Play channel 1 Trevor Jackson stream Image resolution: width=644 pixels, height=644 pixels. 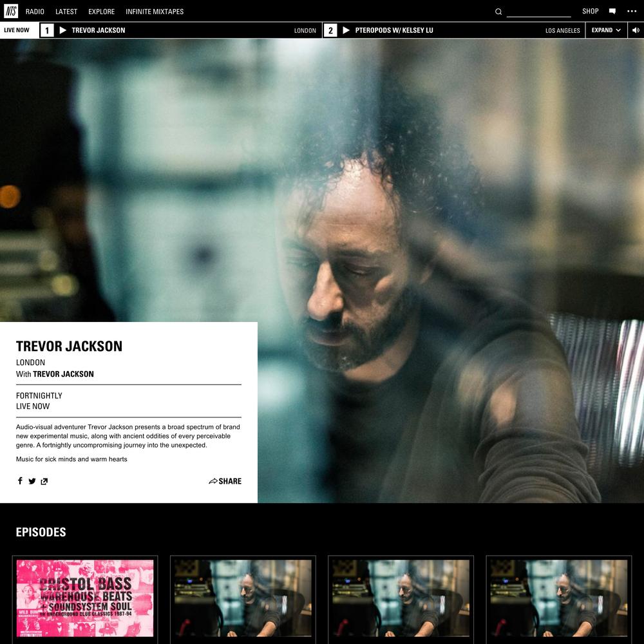coord(63,30)
